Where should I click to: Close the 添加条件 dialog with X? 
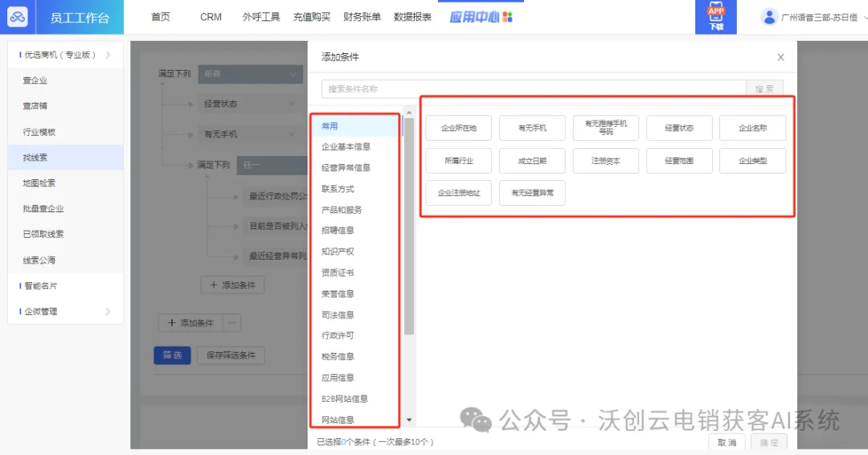(780, 57)
